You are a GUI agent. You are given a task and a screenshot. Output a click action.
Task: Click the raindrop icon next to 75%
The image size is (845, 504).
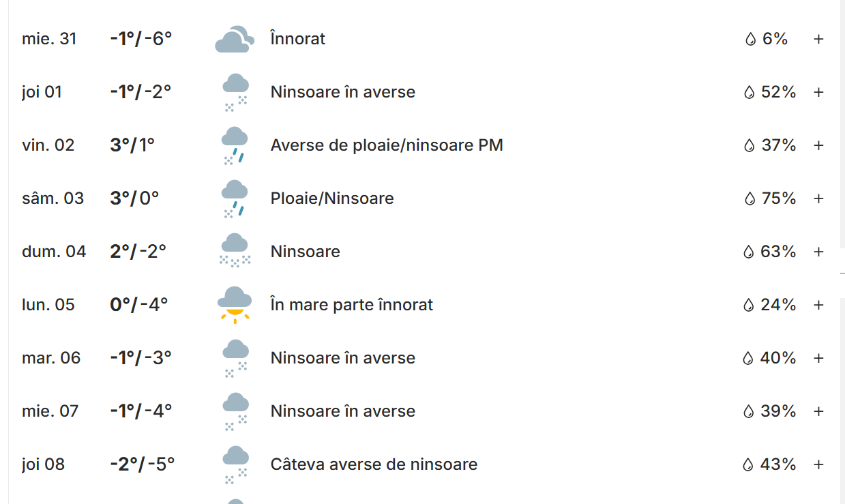(x=750, y=198)
